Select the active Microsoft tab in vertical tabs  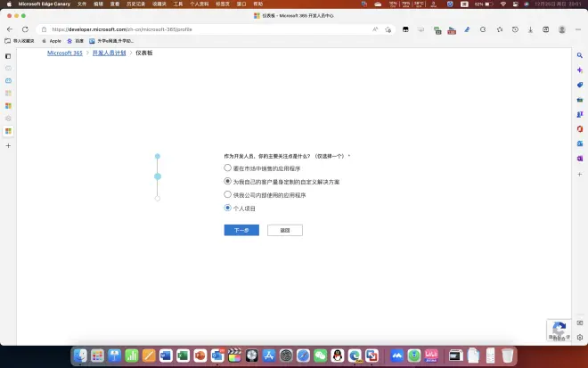pyautogui.click(x=8, y=131)
